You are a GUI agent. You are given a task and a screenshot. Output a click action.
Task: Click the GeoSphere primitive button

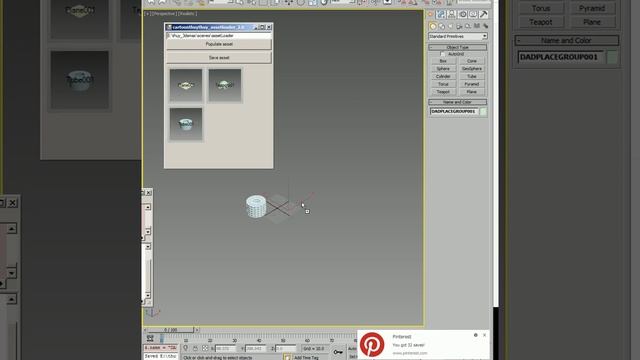pos(472,69)
